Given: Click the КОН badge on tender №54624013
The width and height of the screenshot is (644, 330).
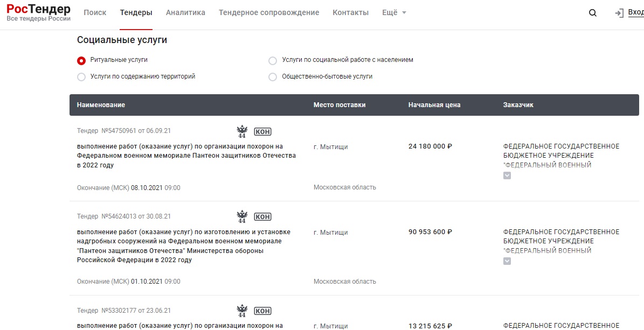Looking at the screenshot, I should pyautogui.click(x=263, y=217).
